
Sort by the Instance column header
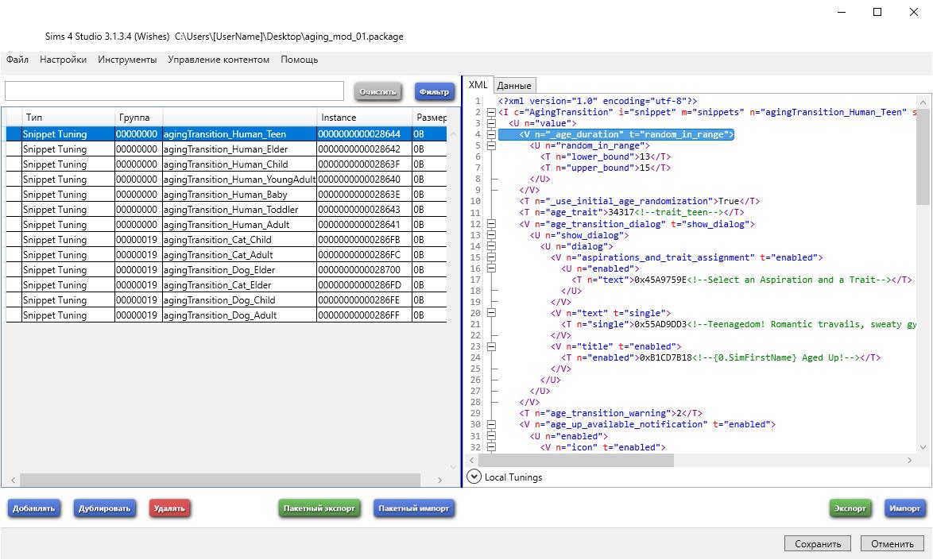(x=364, y=118)
